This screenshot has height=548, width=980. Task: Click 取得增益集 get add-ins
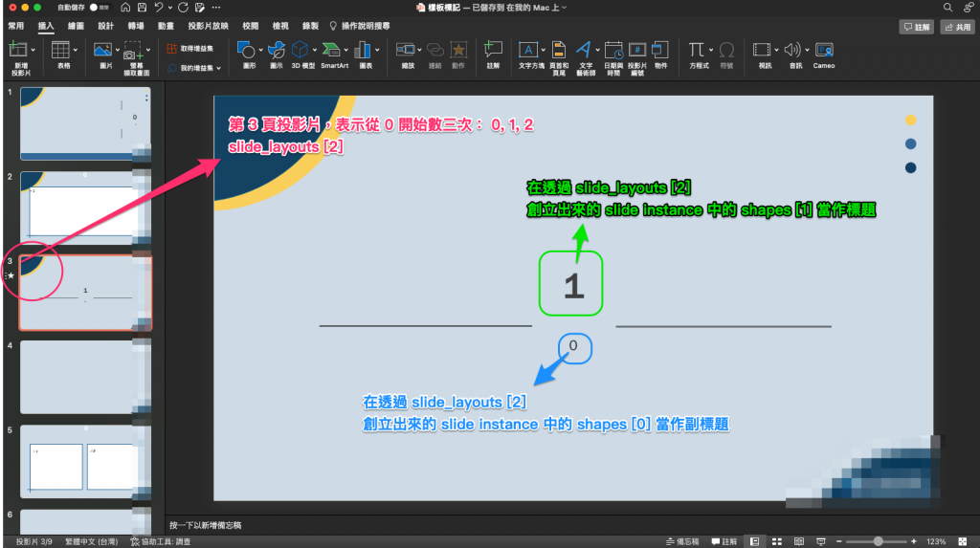point(190,48)
